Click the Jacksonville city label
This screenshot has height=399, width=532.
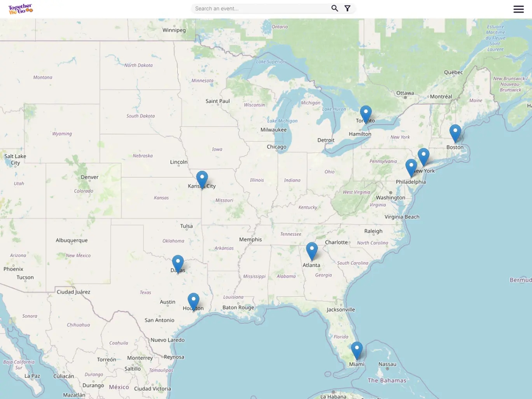[x=341, y=310]
